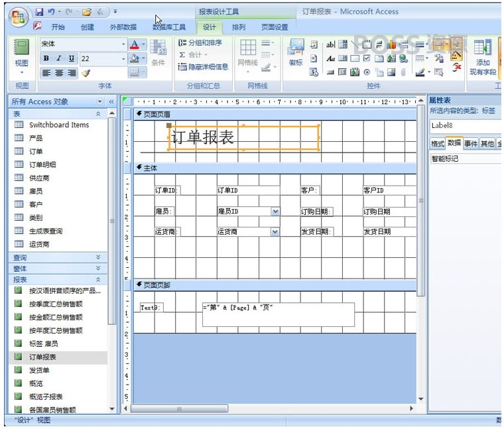
Task: Open the font name 宋体 dropdown
Action: [x=123, y=44]
